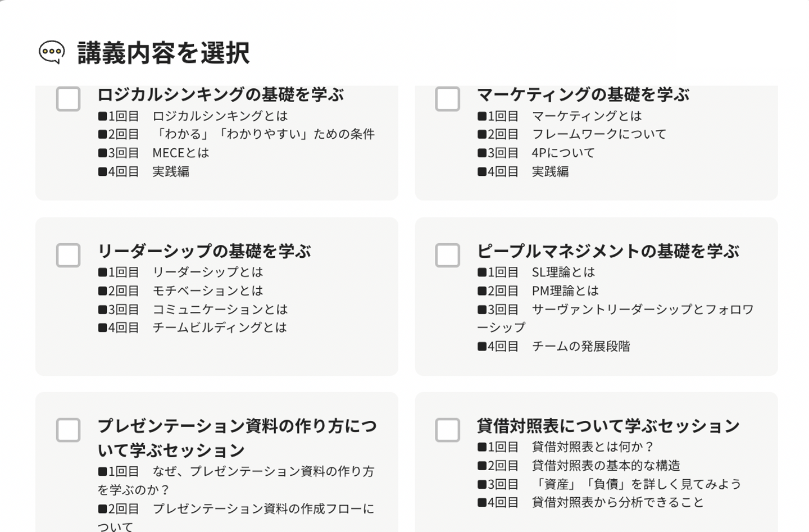Click the プレゼンテーション資料の作り方について学ぶセッション title
The height and width of the screenshot is (532, 809).
point(237,438)
